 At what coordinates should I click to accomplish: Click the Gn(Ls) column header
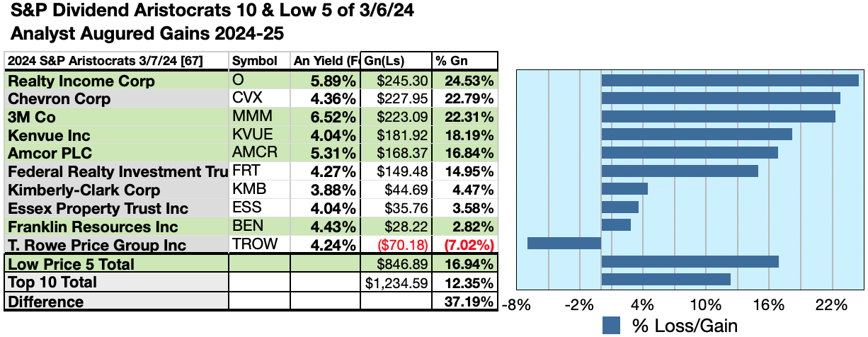pos(395,61)
